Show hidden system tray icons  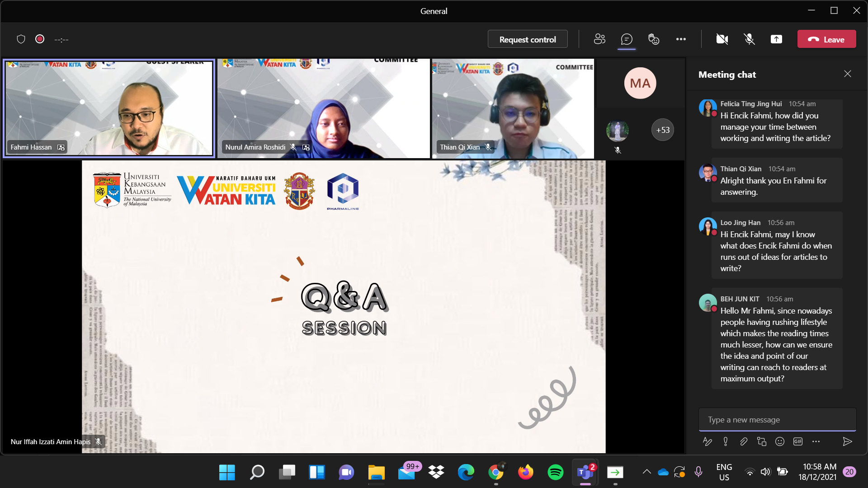(x=647, y=472)
